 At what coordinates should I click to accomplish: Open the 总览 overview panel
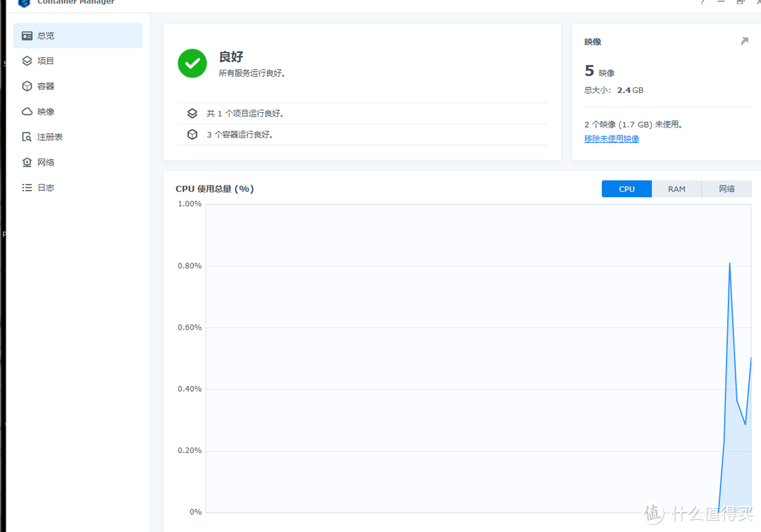pyautogui.click(x=46, y=35)
